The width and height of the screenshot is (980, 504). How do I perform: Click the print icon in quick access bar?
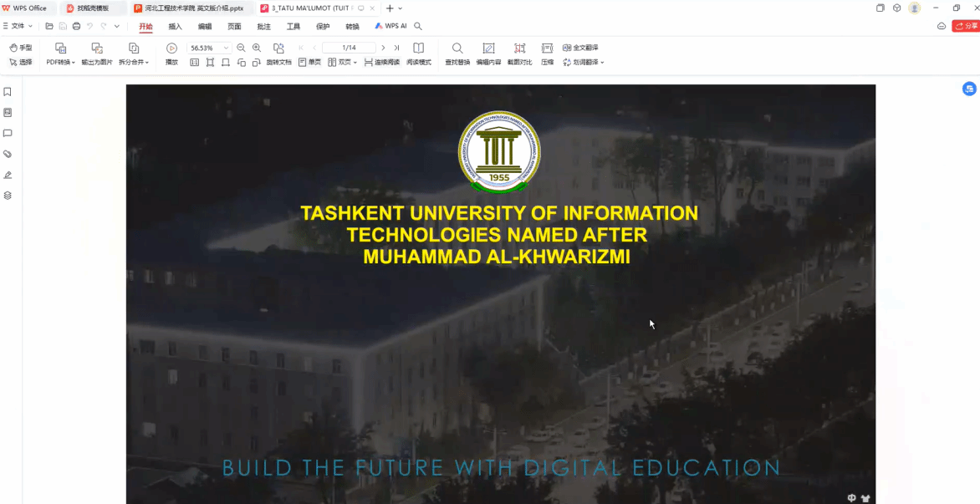pyautogui.click(x=76, y=27)
